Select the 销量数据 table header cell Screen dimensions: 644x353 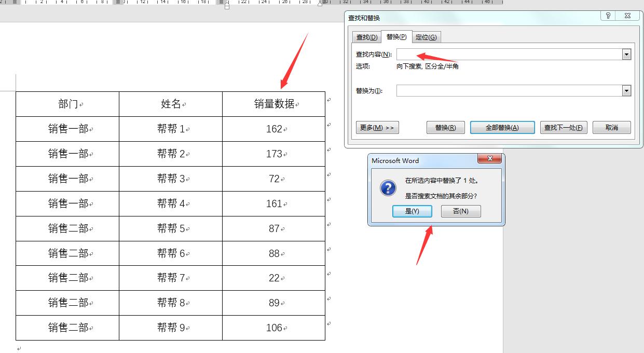273,103
